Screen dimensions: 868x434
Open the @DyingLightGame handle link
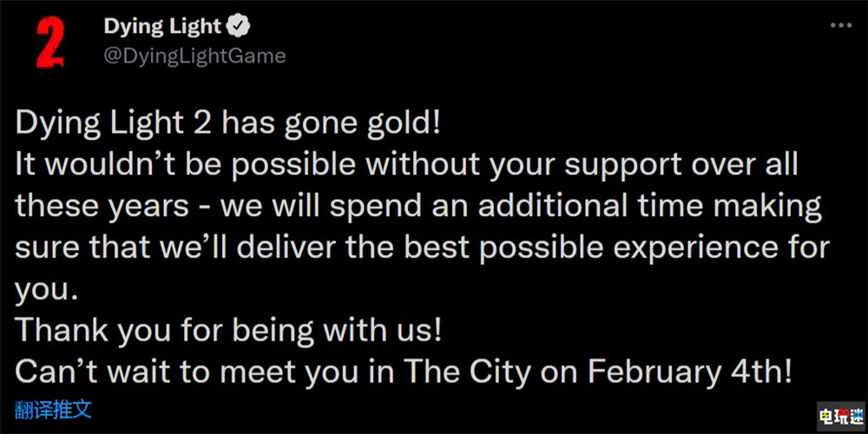(x=194, y=56)
